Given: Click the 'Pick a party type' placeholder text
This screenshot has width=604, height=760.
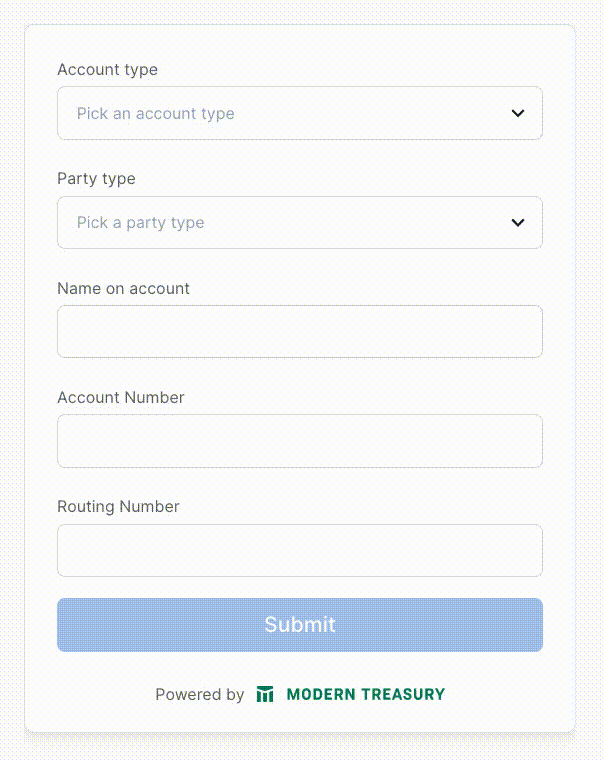Looking at the screenshot, I should 141,223.
